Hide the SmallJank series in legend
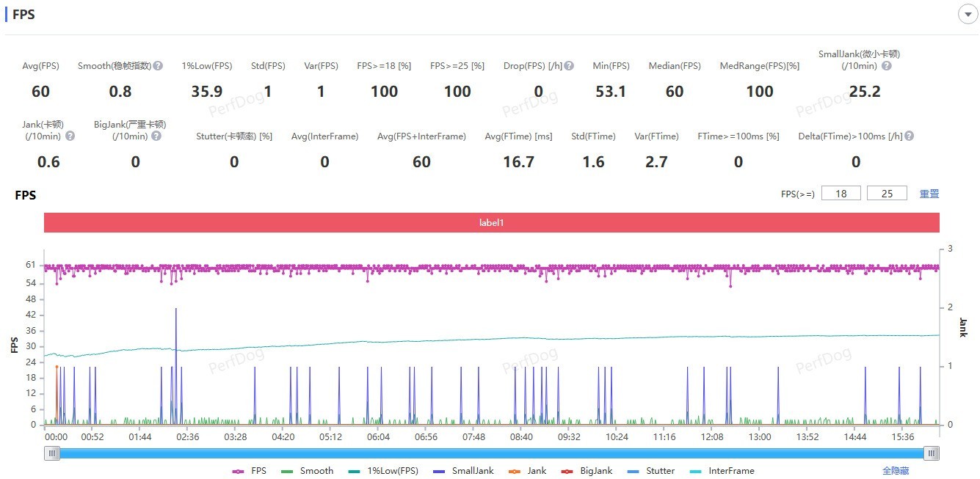Image resolution: width=980 pixels, height=479 pixels. [463, 471]
